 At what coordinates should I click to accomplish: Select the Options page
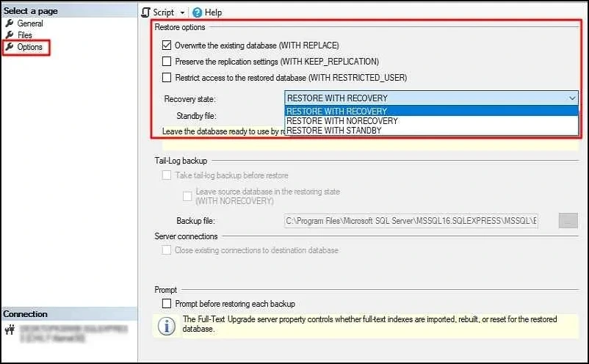29,47
